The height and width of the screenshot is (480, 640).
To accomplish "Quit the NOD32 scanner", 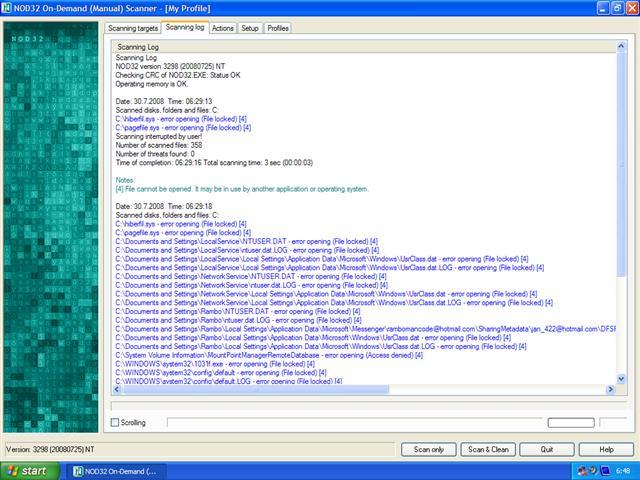I will 547,449.
